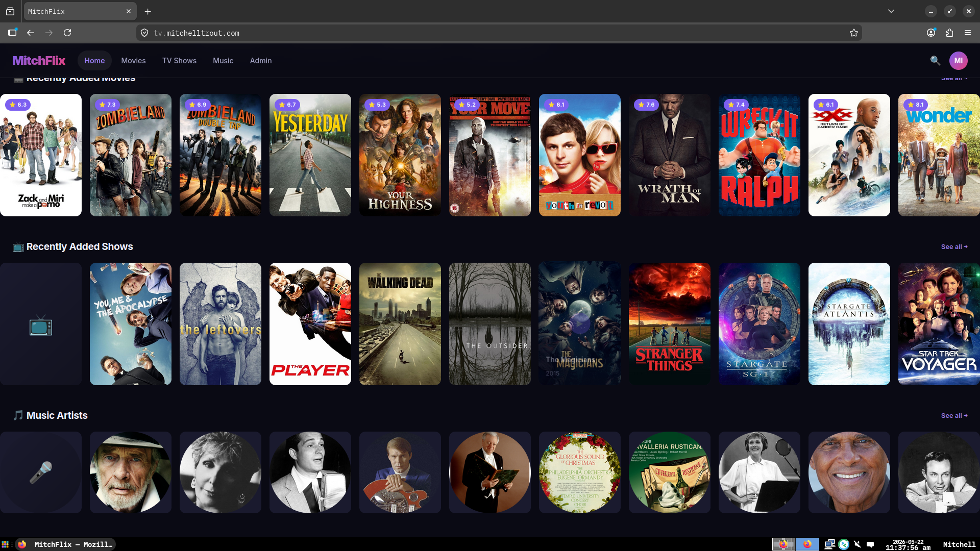The height and width of the screenshot is (551, 980).
Task: Click the address bar URL field
Action: (x=499, y=33)
